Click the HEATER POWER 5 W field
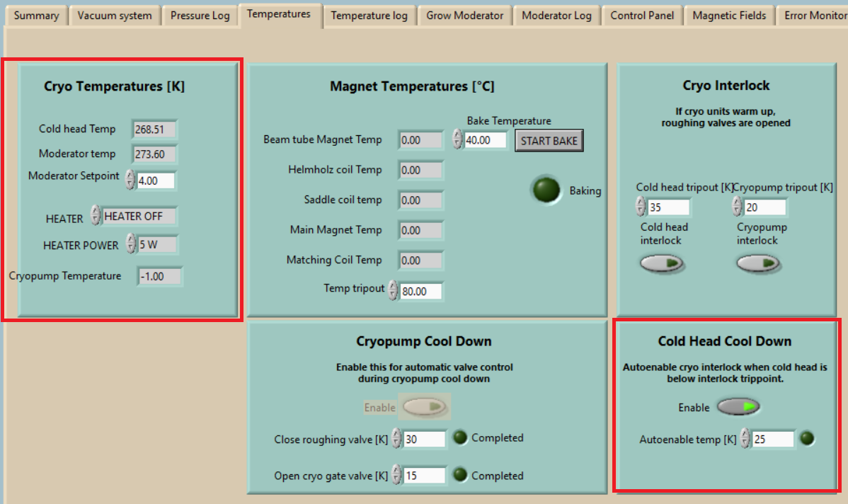The image size is (848, 504). pos(157,244)
